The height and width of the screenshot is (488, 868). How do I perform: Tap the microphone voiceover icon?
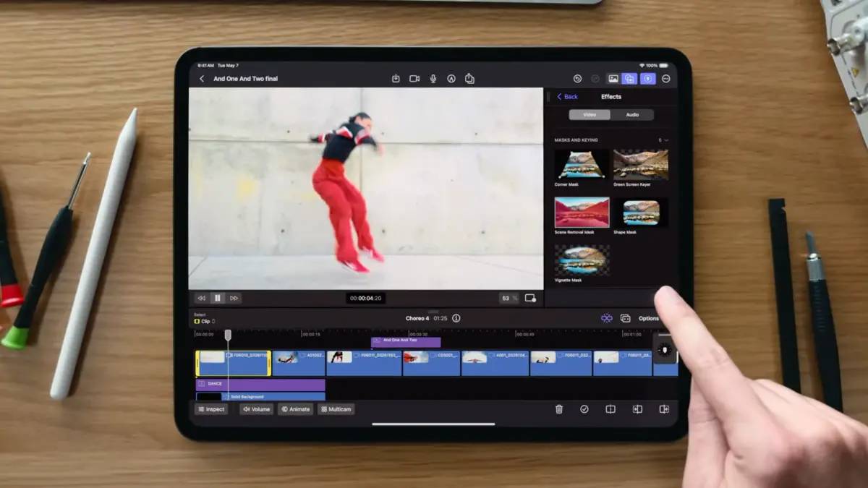pos(433,79)
